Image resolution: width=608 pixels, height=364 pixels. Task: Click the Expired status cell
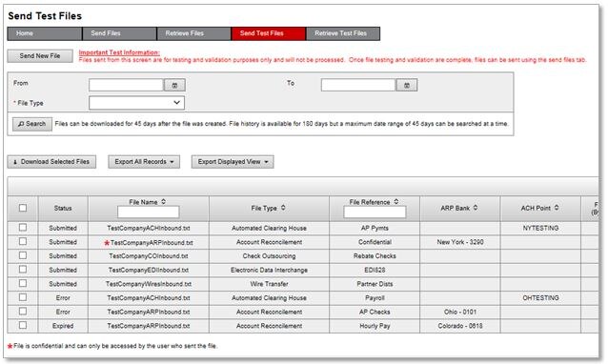pyautogui.click(x=63, y=326)
